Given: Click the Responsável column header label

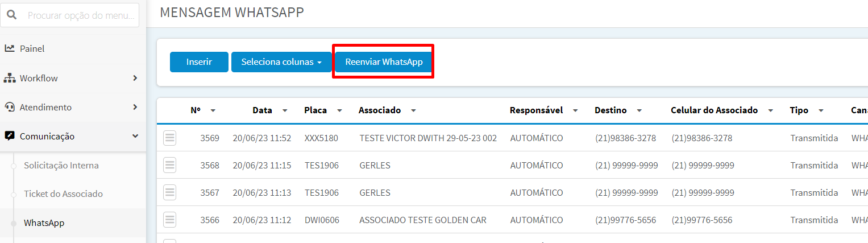Looking at the screenshot, I should pyautogui.click(x=536, y=110).
